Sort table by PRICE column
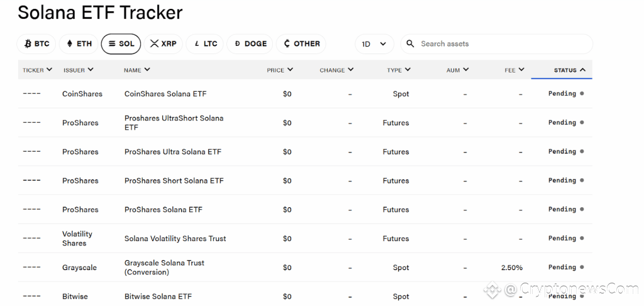The width and height of the screenshot is (644, 306). [280, 70]
